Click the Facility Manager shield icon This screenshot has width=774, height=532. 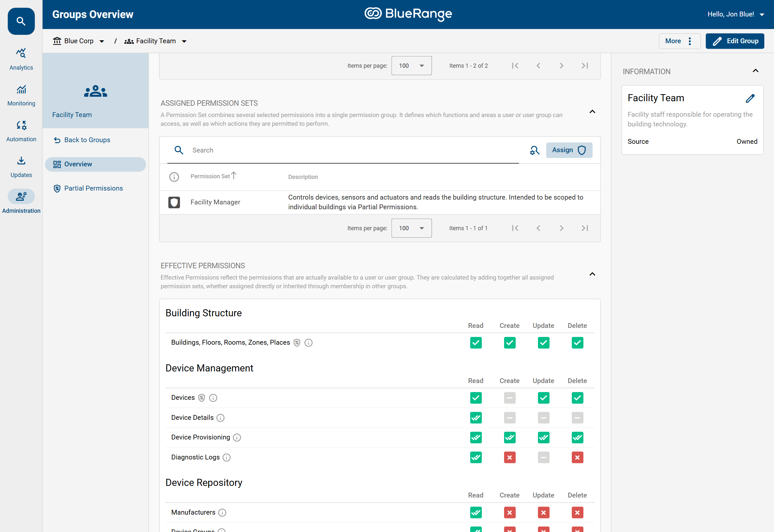pyautogui.click(x=174, y=202)
